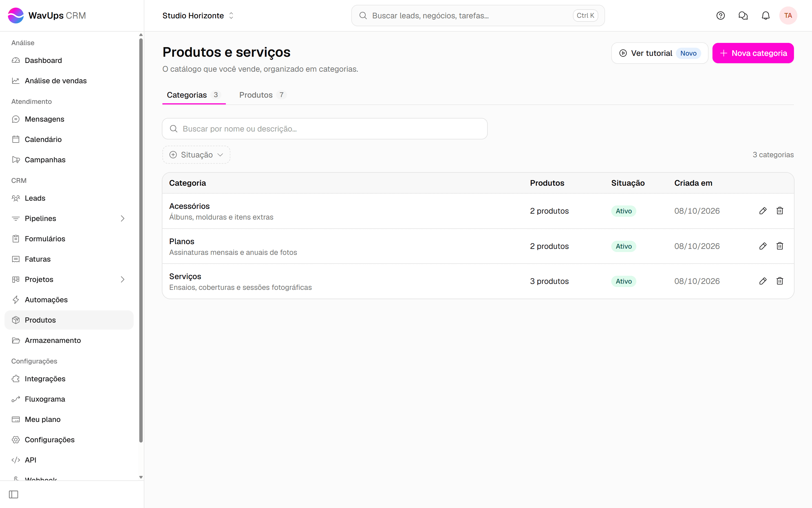Click the Formulários clipboard icon

click(x=16, y=239)
